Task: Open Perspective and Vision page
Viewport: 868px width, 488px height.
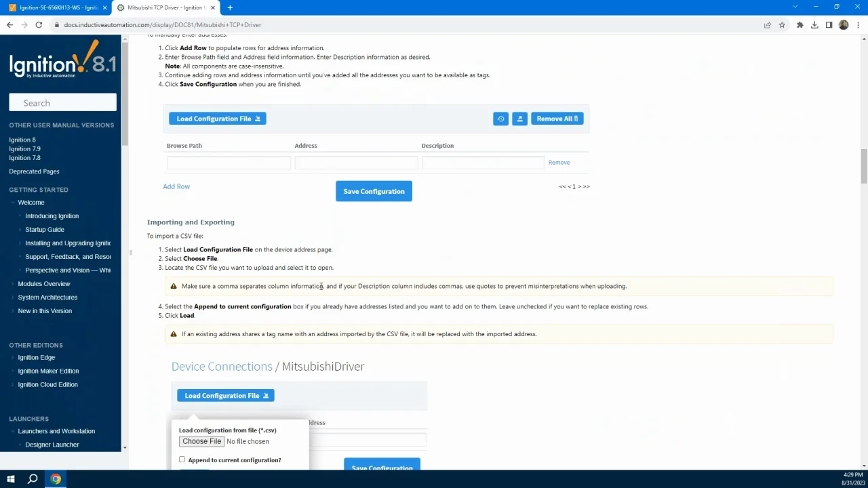Action: 68,270
